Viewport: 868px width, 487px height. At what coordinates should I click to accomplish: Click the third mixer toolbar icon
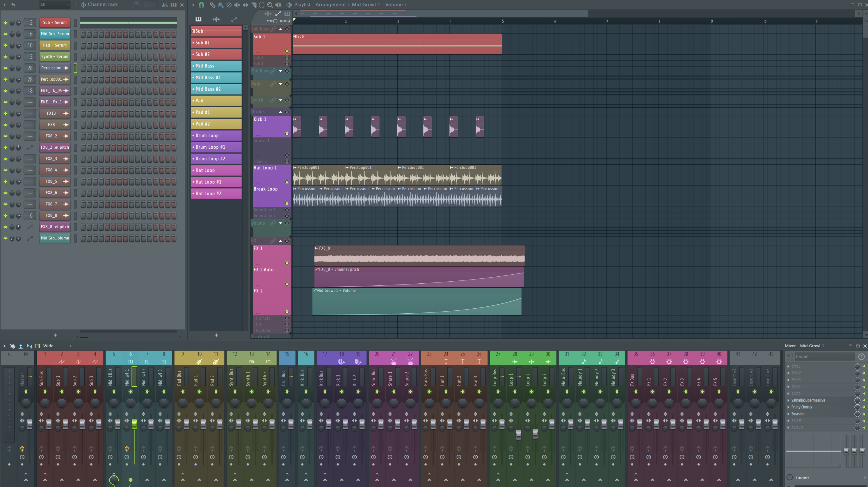[x=21, y=346]
